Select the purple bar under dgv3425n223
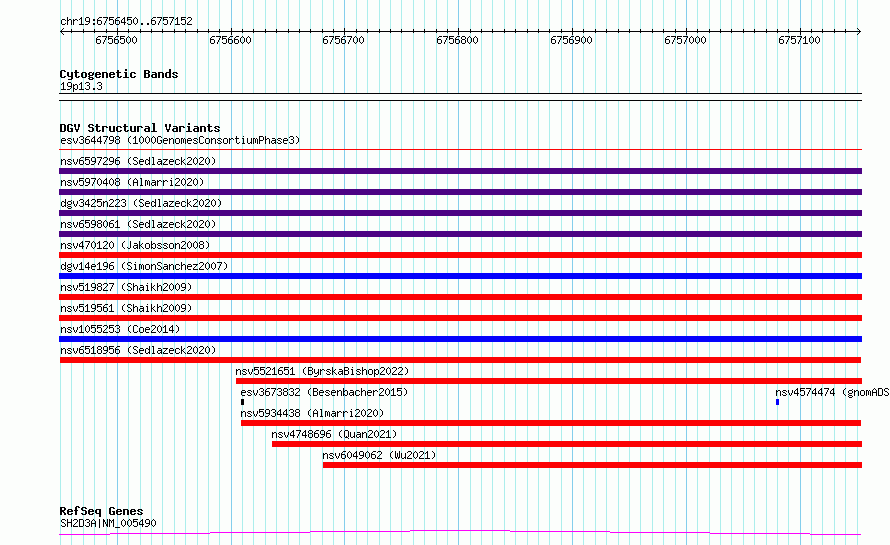 [460, 213]
